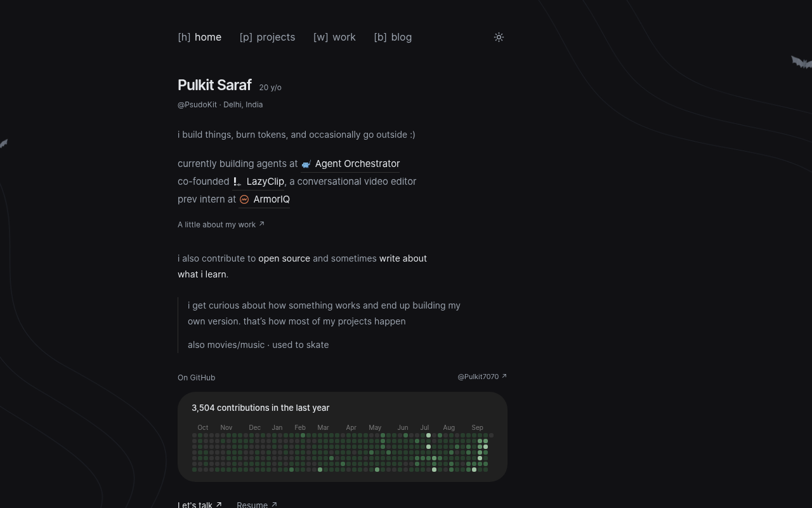
Task: Click the ArmorIQ logo icon
Action: click(x=244, y=199)
